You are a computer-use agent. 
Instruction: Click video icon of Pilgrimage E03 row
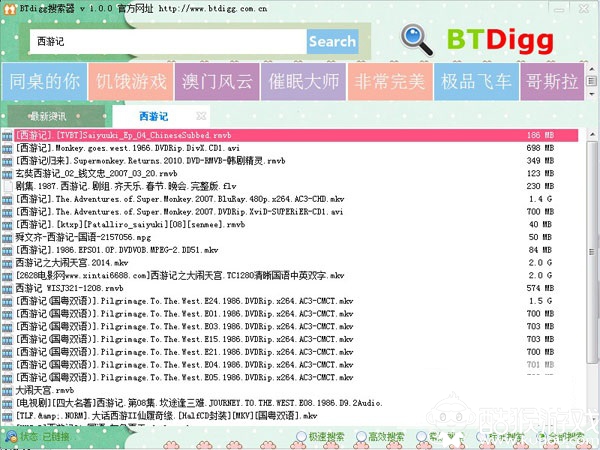click(7, 327)
